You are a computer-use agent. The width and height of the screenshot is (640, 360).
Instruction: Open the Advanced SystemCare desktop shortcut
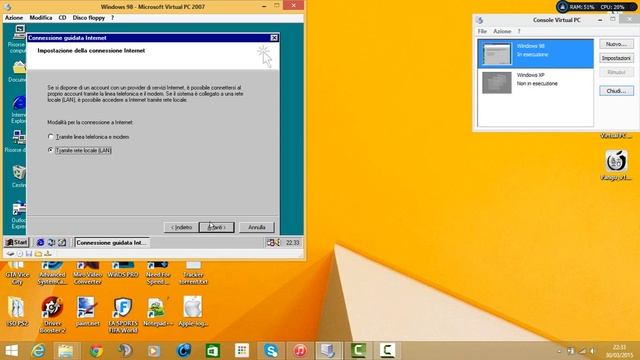pos(52,273)
